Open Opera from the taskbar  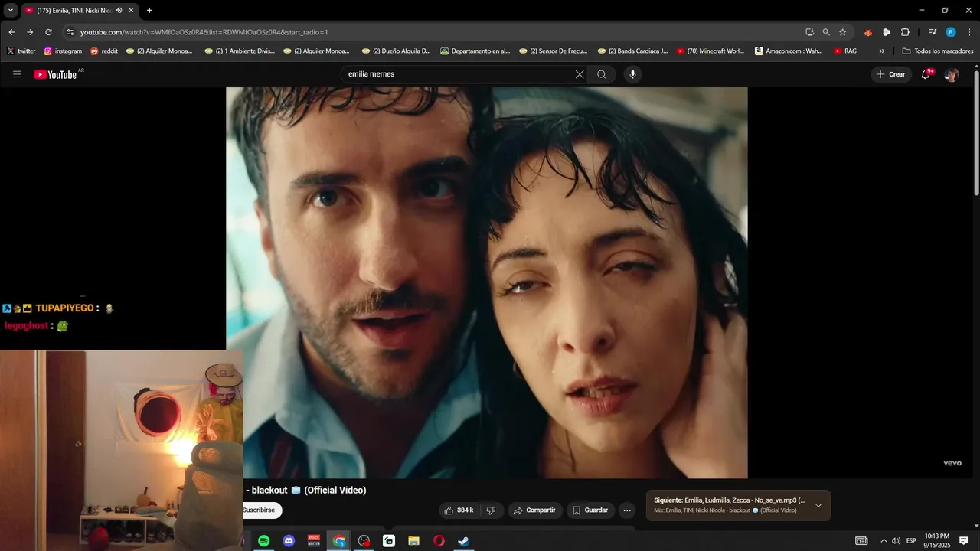(439, 541)
